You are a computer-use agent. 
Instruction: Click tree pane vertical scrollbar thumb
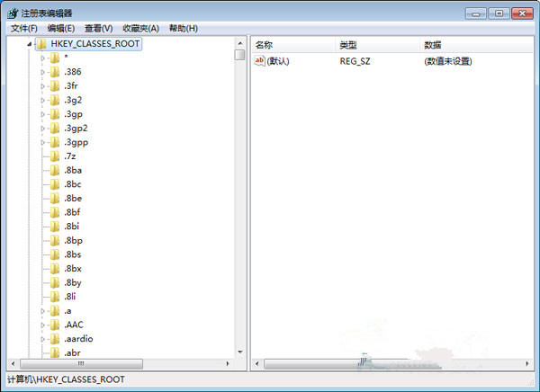click(240, 55)
